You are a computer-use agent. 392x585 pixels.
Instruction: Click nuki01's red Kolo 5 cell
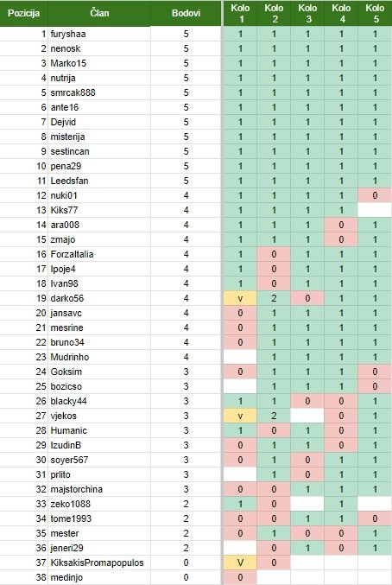[x=375, y=195]
